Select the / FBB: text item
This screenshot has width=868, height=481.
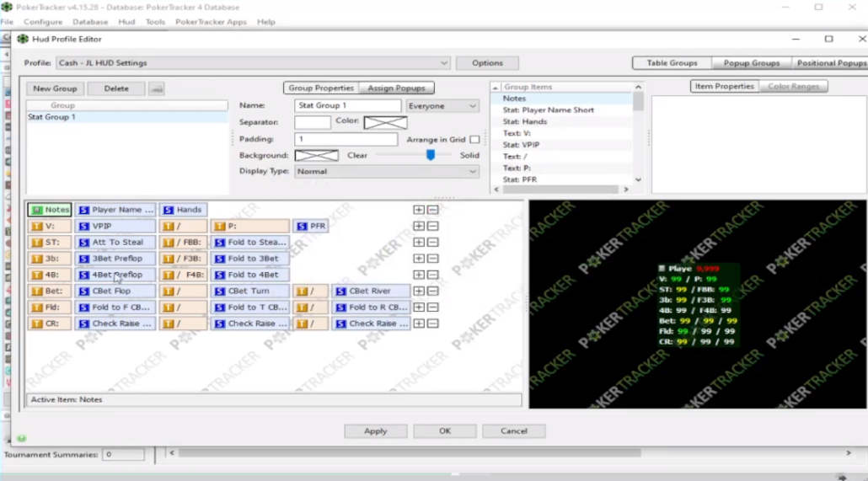(183, 242)
